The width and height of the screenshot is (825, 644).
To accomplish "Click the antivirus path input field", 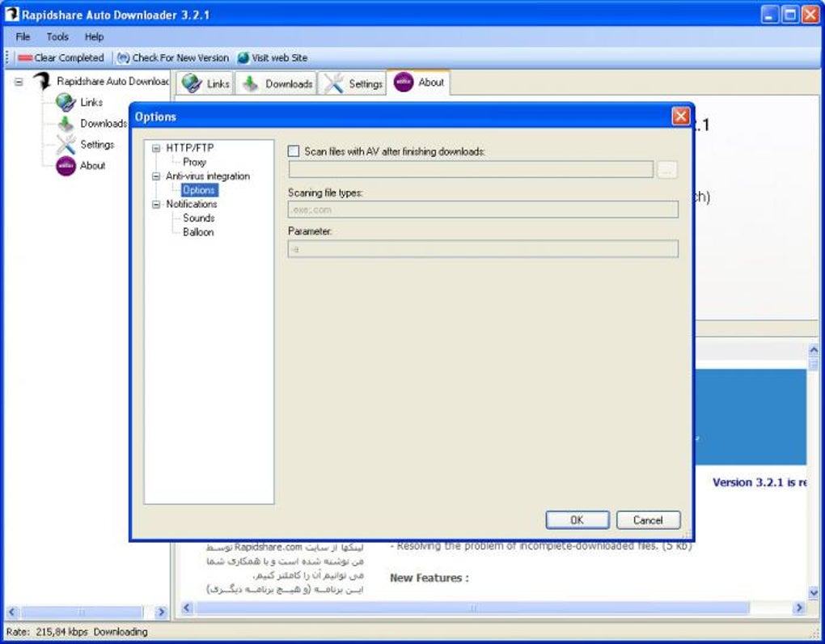I will [x=471, y=169].
